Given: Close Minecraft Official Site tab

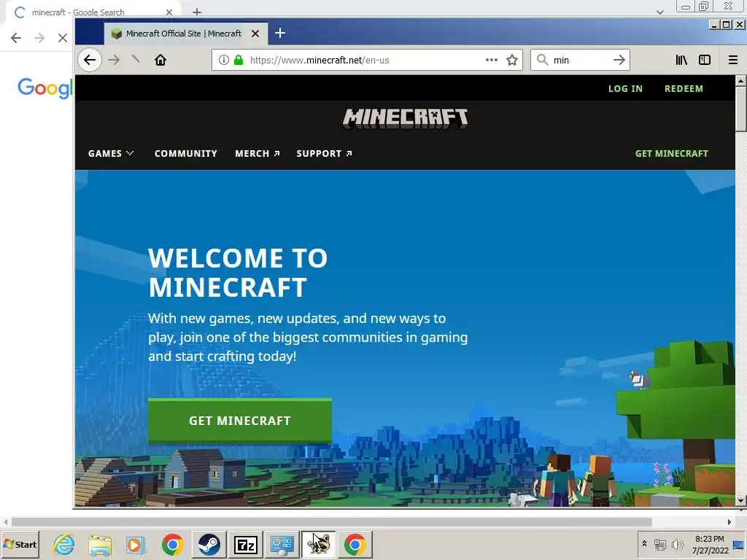Looking at the screenshot, I should (x=255, y=34).
